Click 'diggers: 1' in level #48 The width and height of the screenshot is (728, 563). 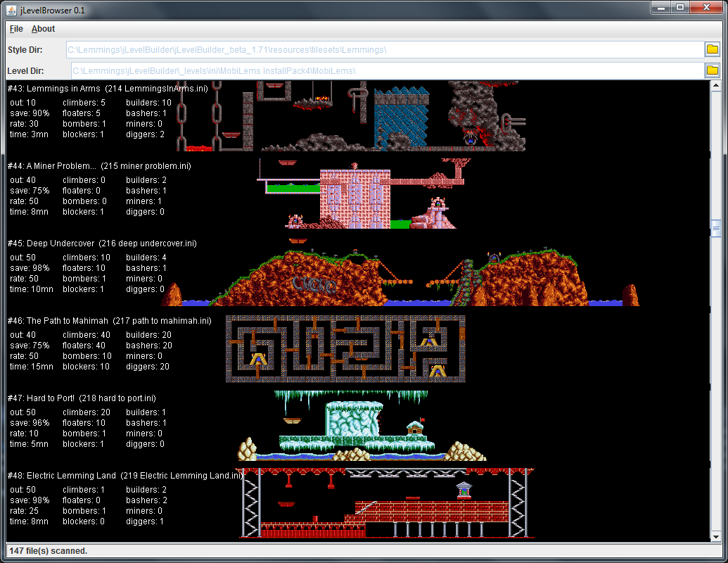(x=145, y=521)
